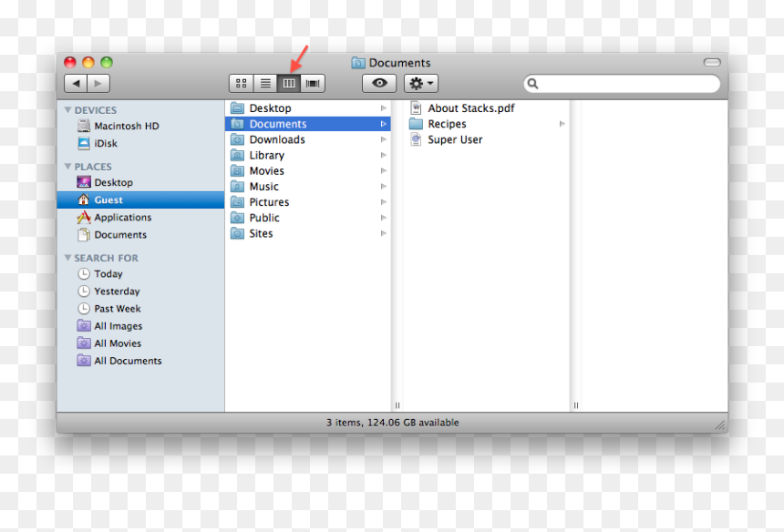Click the Documents title folder icon
This screenshot has height=532, width=784.
(358, 63)
